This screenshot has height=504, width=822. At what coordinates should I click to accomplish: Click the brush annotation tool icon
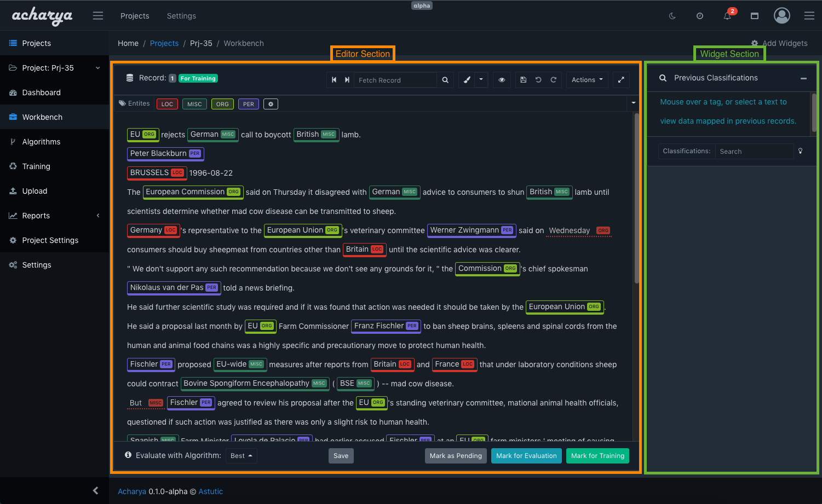coord(467,80)
